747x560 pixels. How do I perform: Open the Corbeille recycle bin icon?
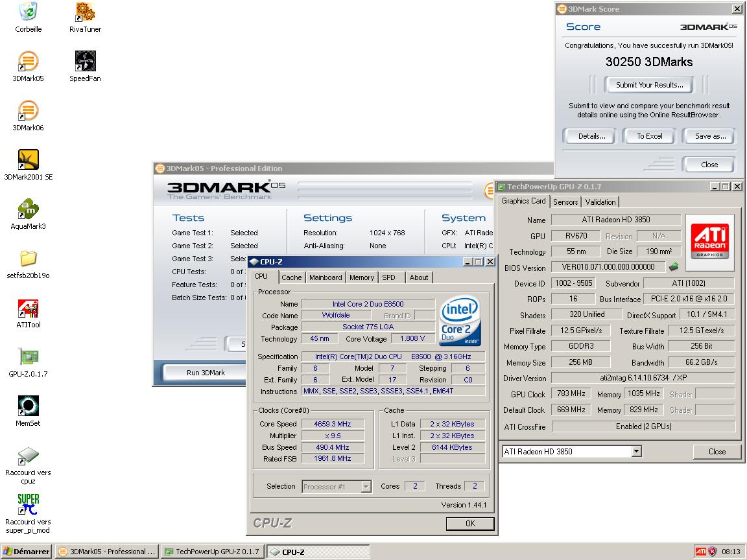click(x=28, y=12)
